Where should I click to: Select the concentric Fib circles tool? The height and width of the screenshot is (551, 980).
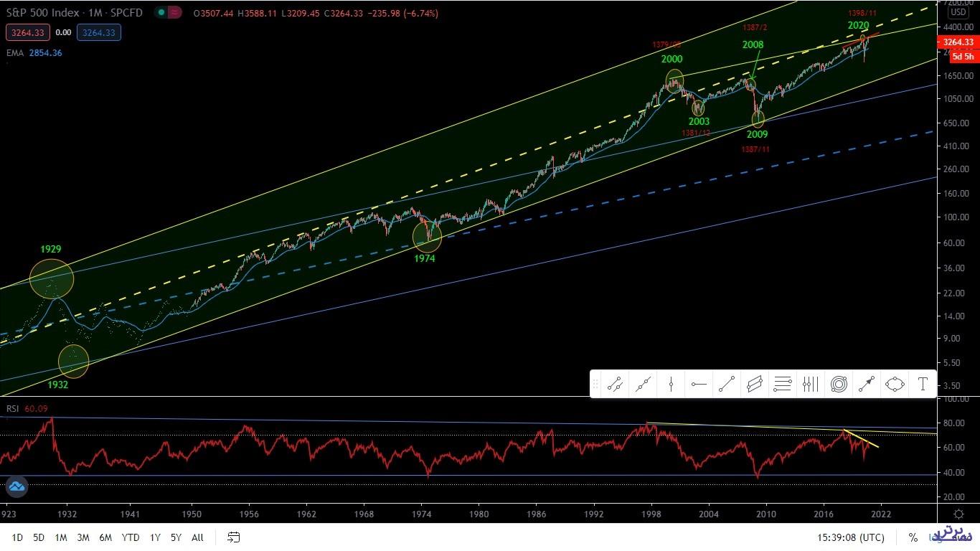click(839, 385)
